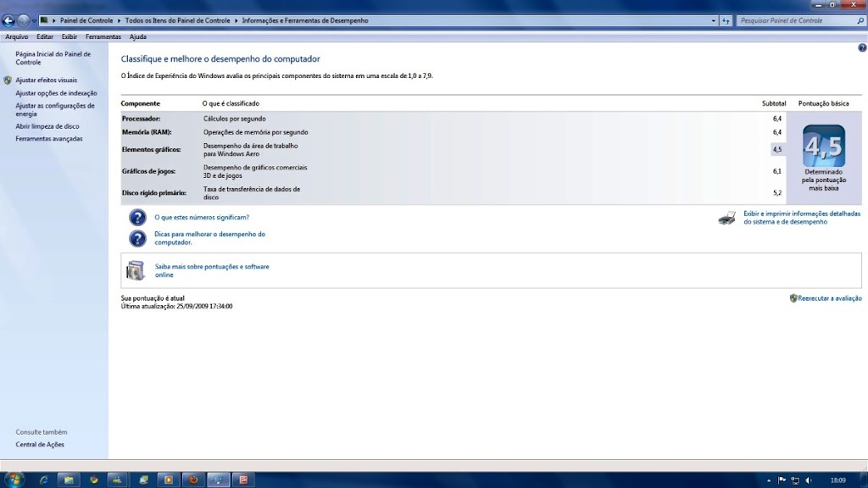Click the Painel de Controle breadcrumb
The image size is (868, 488).
point(86,20)
